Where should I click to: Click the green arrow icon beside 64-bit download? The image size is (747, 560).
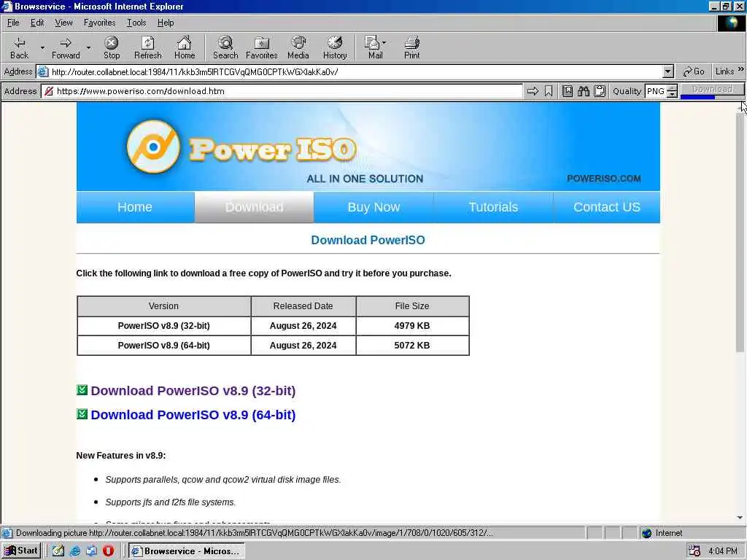(82, 414)
